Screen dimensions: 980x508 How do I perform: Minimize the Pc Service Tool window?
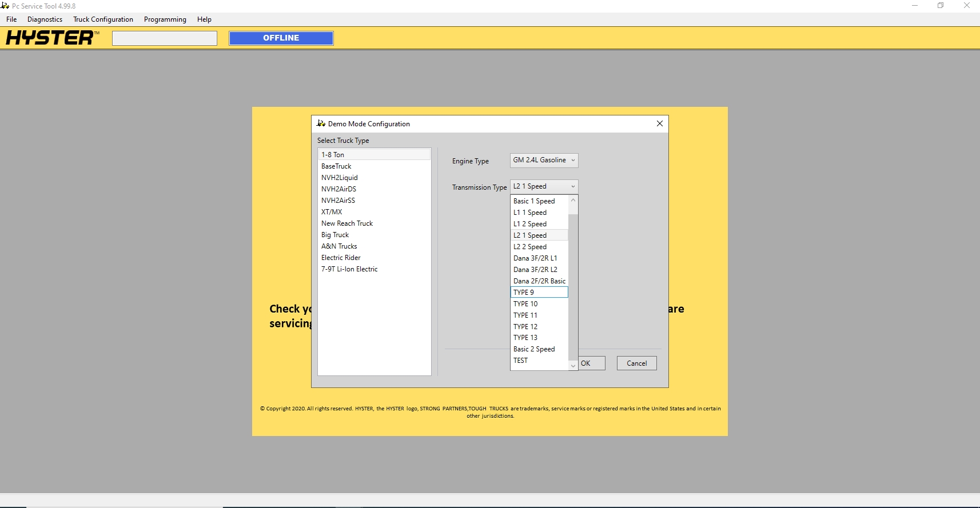915,6
